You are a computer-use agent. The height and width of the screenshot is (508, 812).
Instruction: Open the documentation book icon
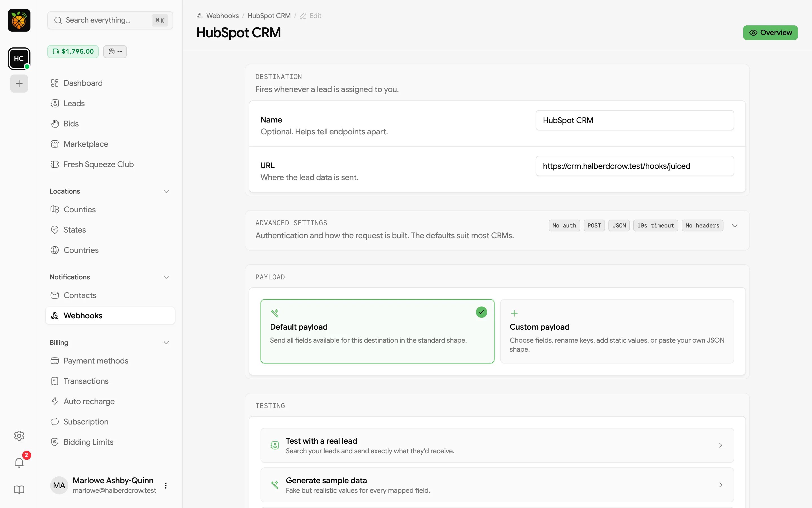pyautogui.click(x=19, y=490)
